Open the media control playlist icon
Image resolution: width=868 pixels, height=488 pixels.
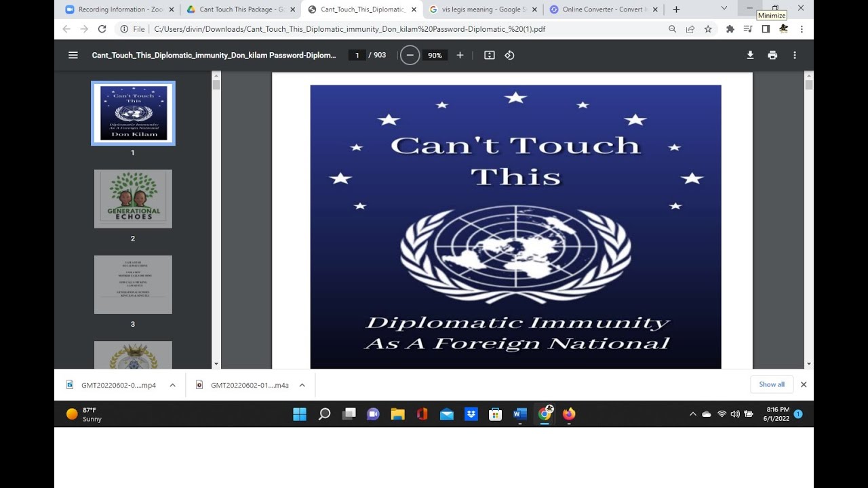[748, 29]
